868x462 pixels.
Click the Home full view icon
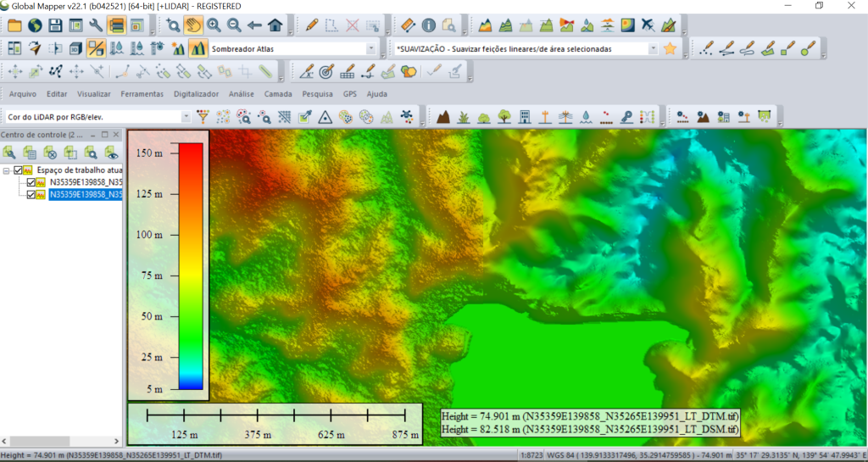coord(275,25)
